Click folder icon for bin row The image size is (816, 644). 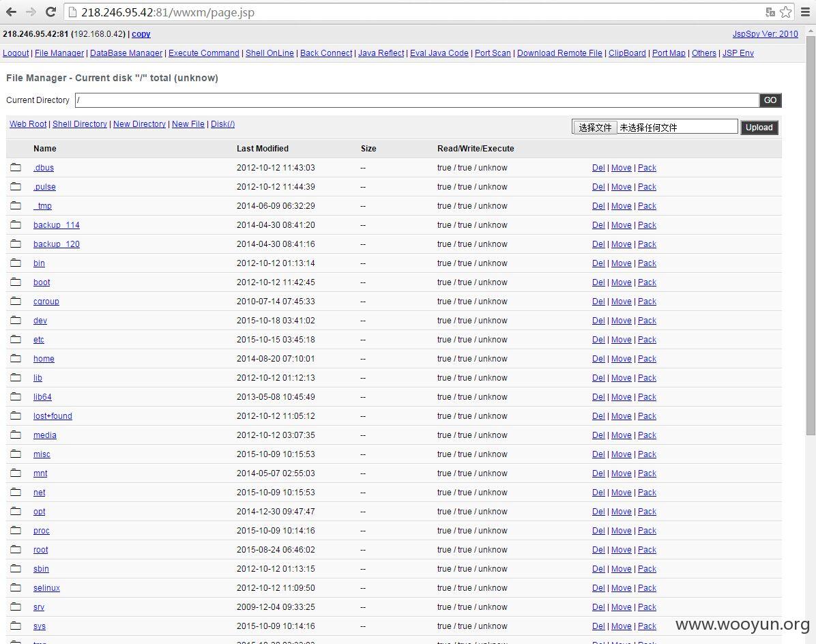(x=16, y=263)
